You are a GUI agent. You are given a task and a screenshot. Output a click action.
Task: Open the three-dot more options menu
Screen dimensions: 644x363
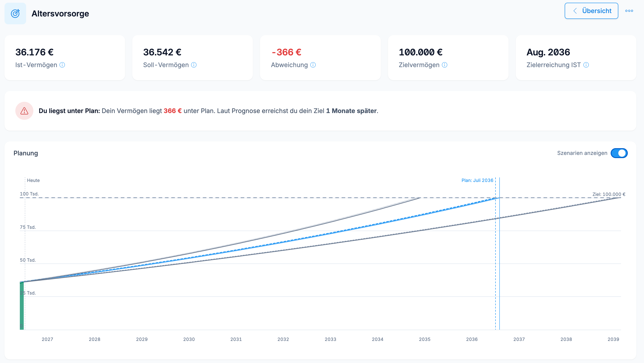pyautogui.click(x=629, y=11)
